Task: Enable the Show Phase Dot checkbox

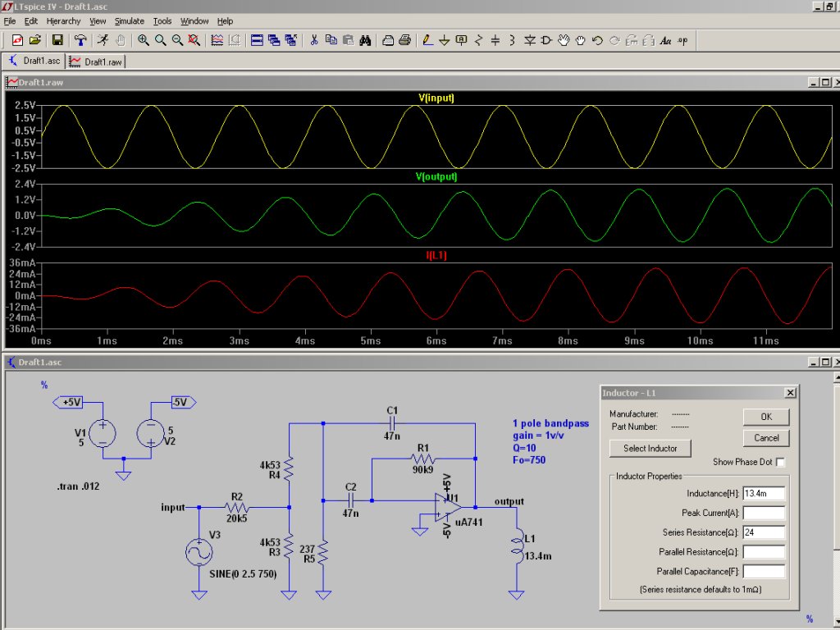Action: (780, 462)
